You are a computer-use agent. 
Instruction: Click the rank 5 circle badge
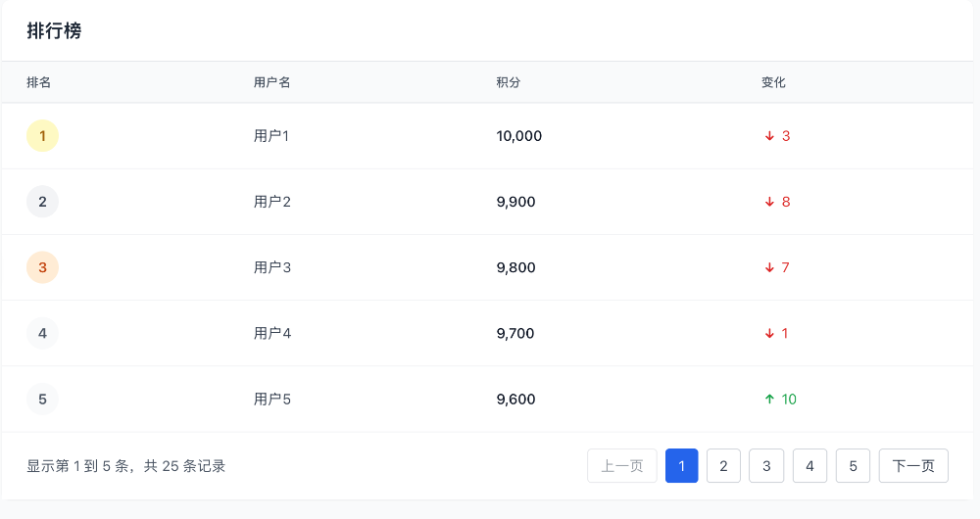tap(42, 400)
